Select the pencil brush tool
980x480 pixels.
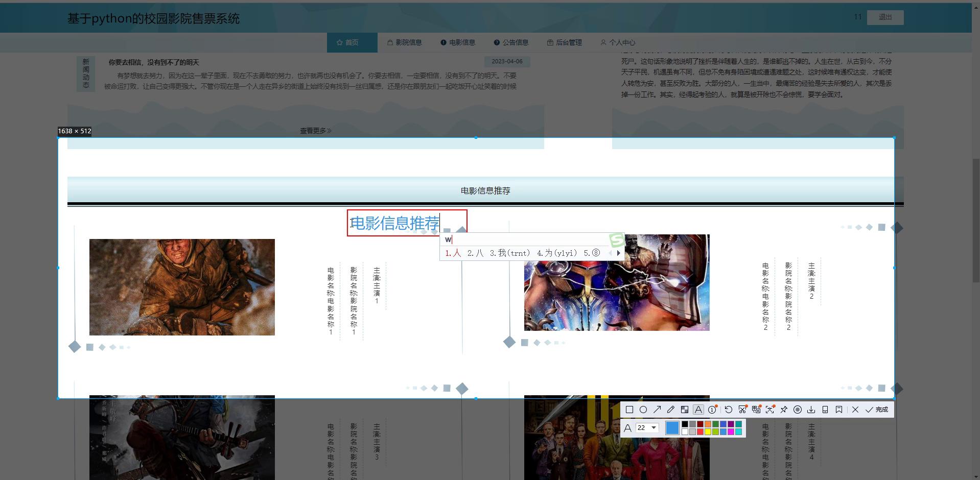[x=671, y=410]
